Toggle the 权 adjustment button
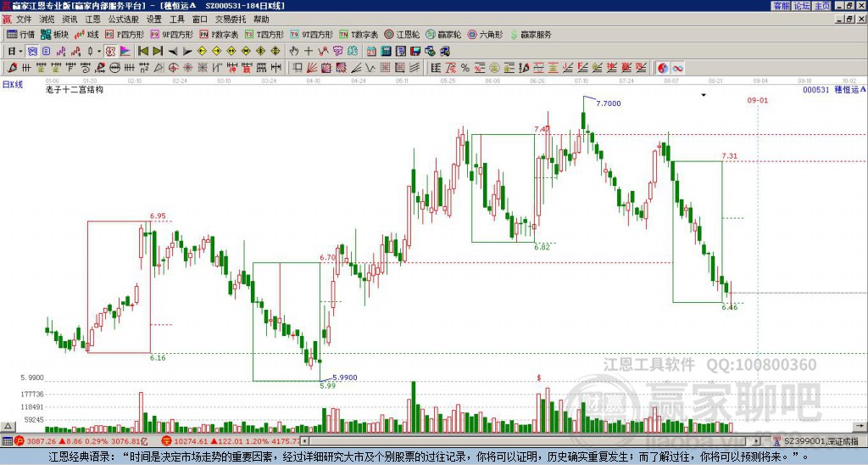This screenshot has width=868, height=465. 110,52
